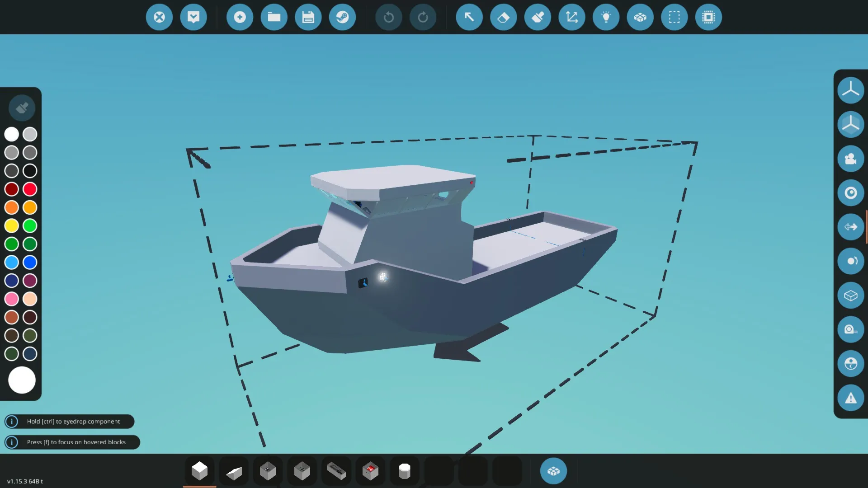This screenshot has height=488, width=868.
Task: Exit the editor with the X button
Action: coord(159,17)
